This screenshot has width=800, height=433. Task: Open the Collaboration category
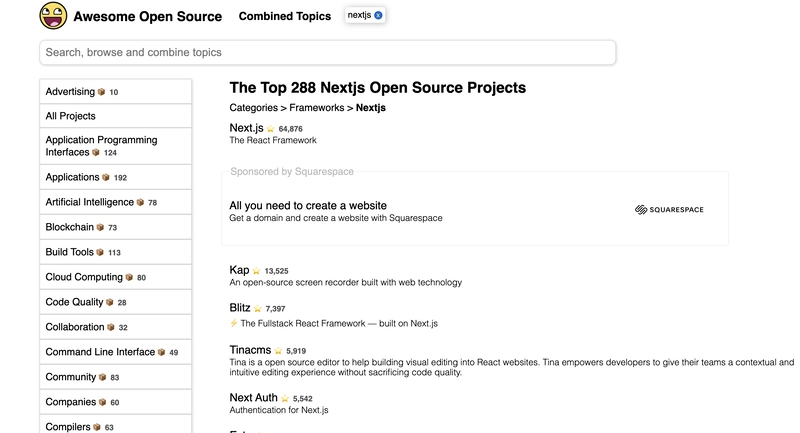tap(115, 327)
